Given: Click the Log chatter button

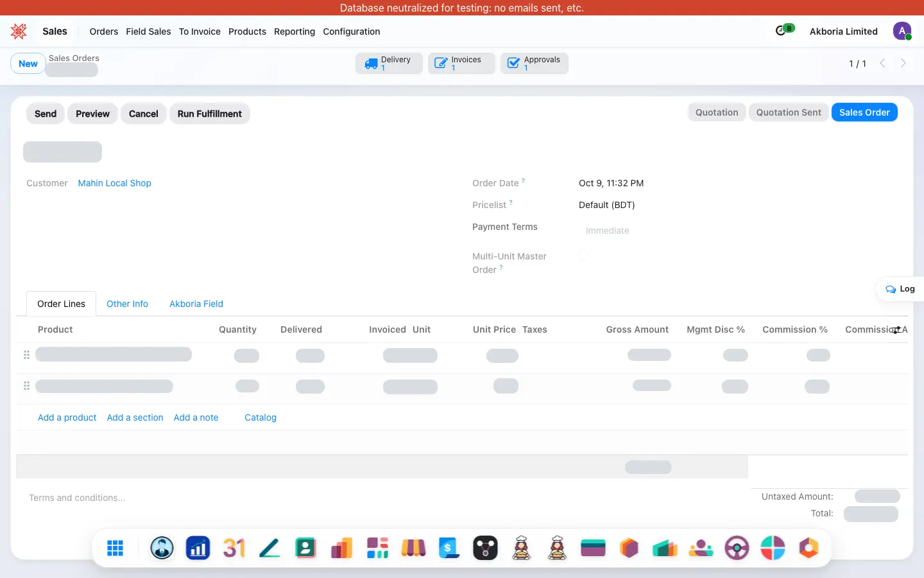Looking at the screenshot, I should coord(900,289).
